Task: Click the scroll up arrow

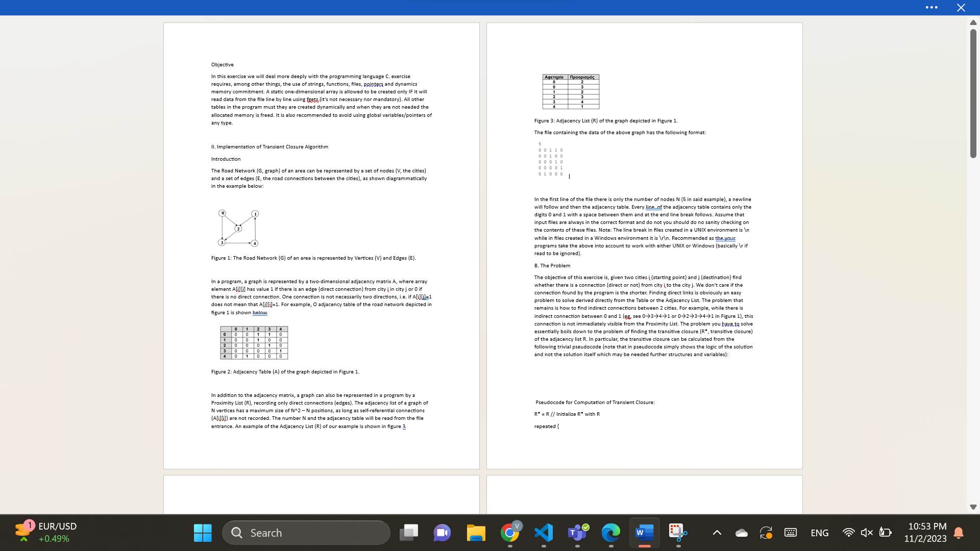Action: click(x=973, y=22)
